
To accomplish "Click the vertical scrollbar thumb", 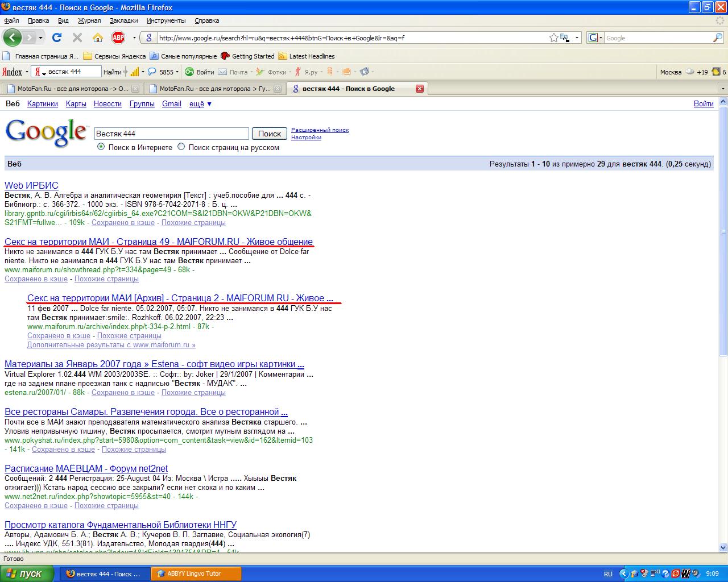I will click(x=723, y=232).
